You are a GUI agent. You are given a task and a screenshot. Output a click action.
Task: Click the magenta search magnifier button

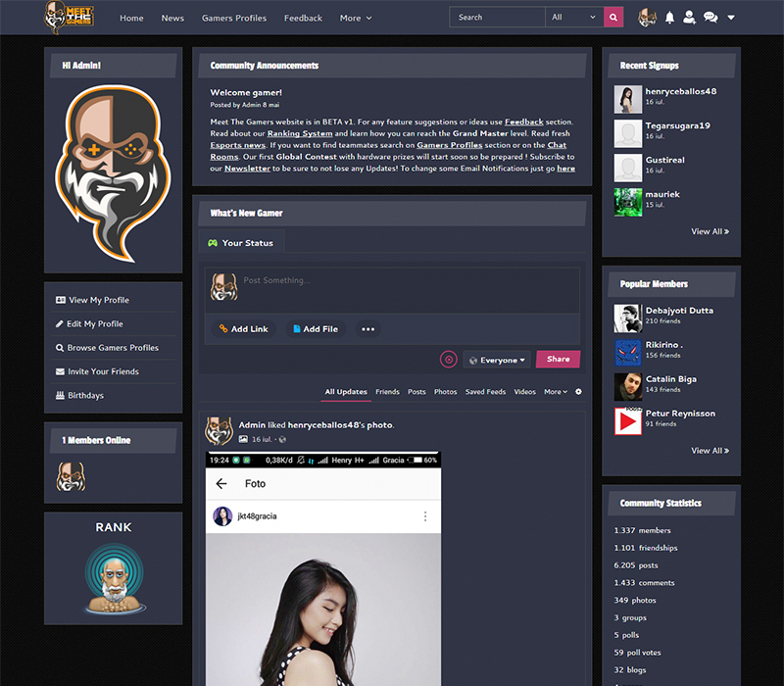(x=613, y=17)
